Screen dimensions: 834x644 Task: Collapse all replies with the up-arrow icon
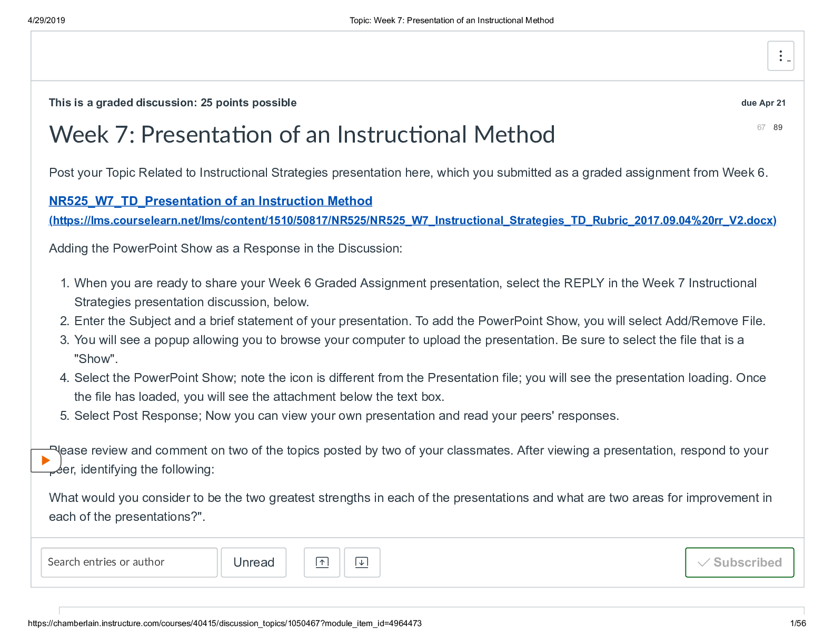point(322,562)
